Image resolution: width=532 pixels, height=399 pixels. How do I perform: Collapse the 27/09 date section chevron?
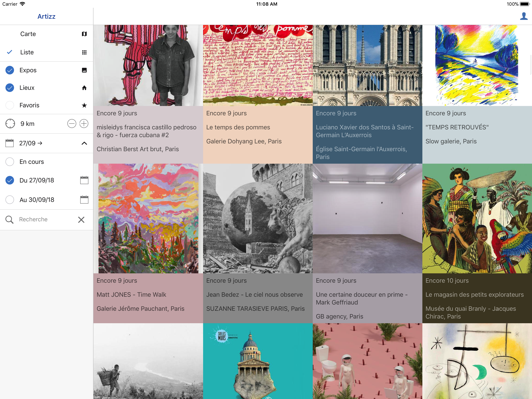pyautogui.click(x=84, y=143)
